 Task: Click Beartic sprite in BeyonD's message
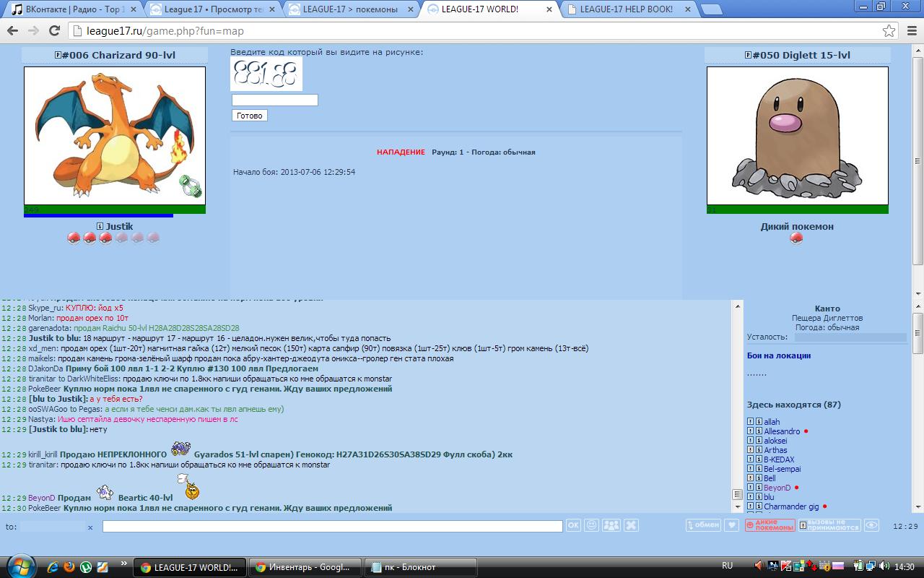[x=105, y=493]
